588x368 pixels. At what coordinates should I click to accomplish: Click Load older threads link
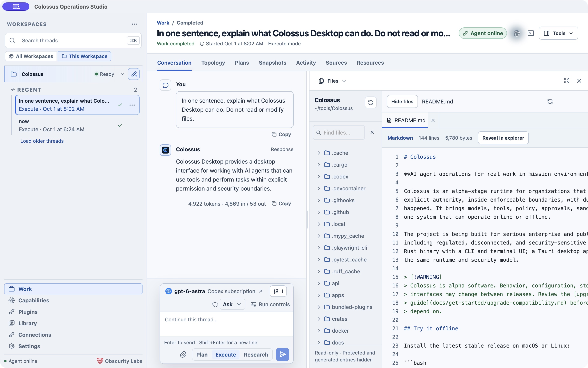(42, 141)
